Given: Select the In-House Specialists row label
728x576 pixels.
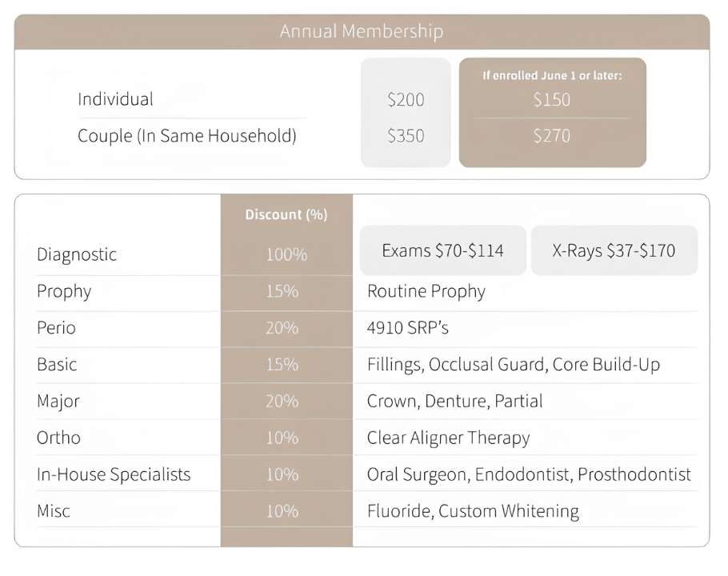Looking at the screenshot, I should click(114, 474).
